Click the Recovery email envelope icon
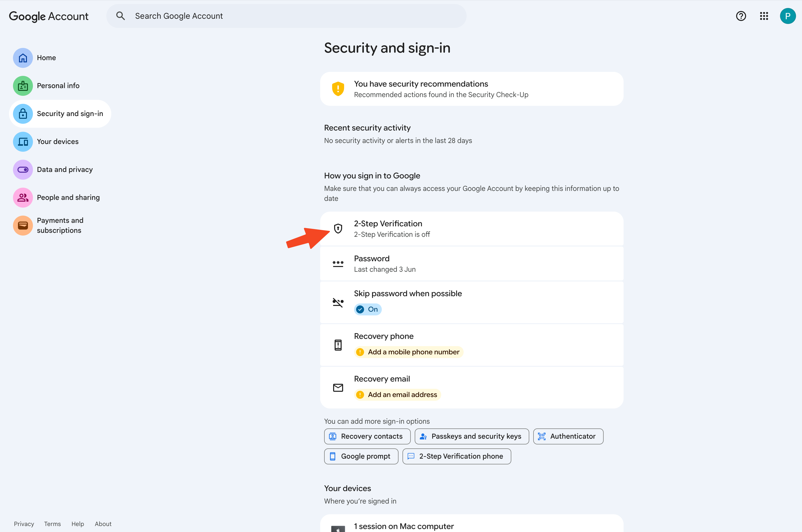Image resolution: width=802 pixels, height=532 pixels. pyautogui.click(x=338, y=388)
